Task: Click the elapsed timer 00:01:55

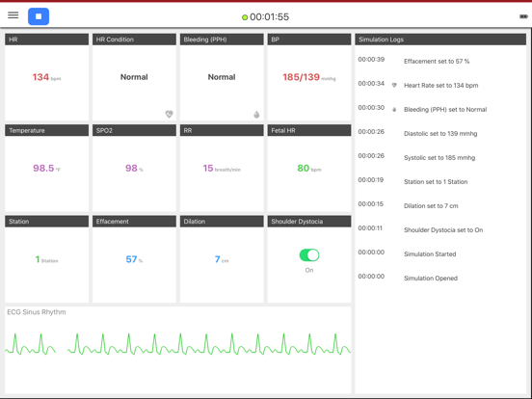Action: 270,17
